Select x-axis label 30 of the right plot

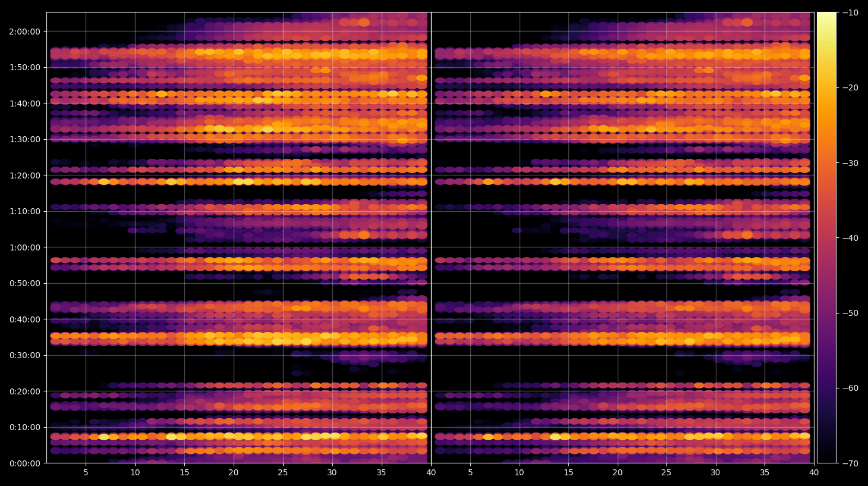715,473
